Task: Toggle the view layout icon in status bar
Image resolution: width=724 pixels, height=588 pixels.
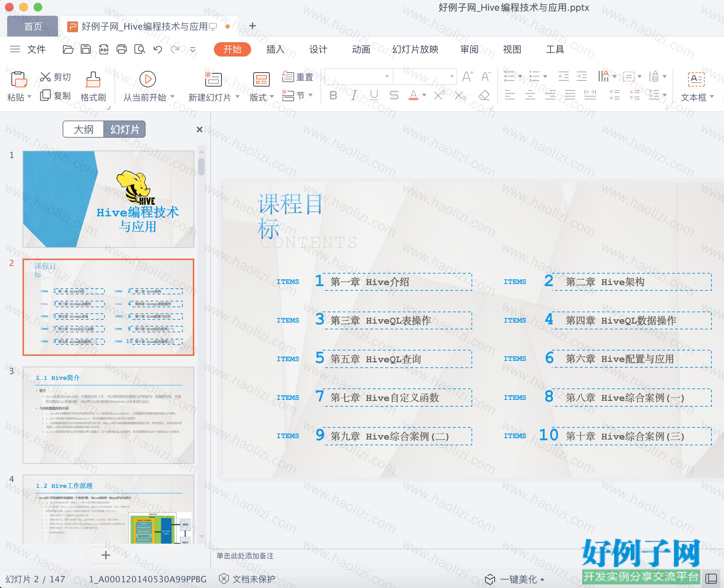Action: coord(711,578)
